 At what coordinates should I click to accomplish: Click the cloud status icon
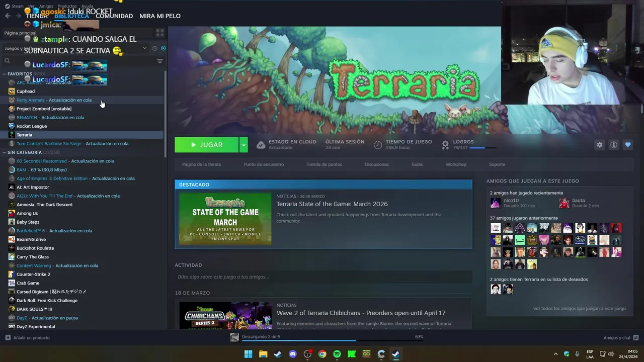coord(261,145)
